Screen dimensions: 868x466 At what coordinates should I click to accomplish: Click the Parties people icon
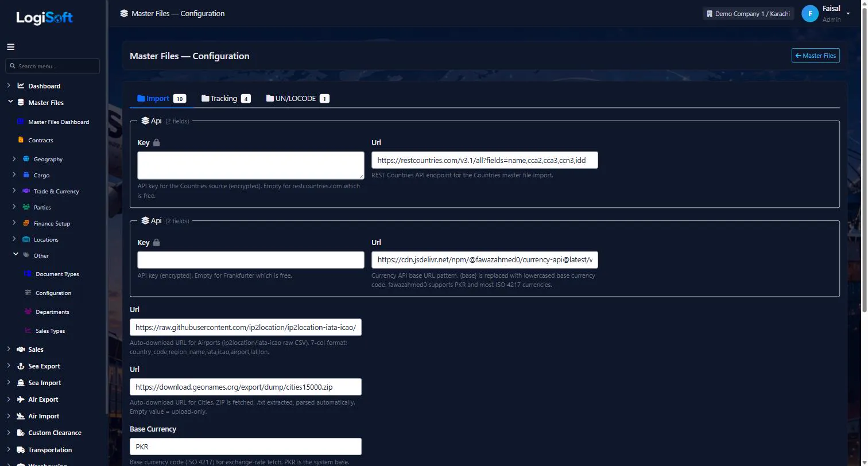pyautogui.click(x=26, y=207)
